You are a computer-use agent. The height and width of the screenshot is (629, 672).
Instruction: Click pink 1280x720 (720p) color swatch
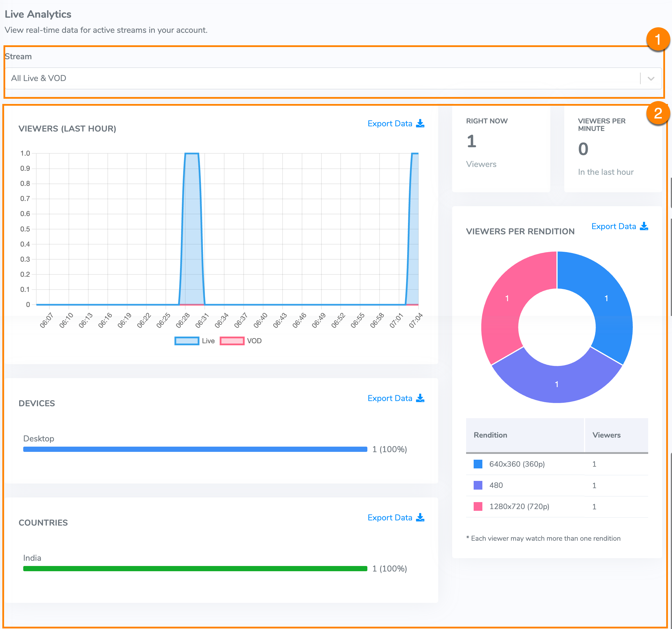pyautogui.click(x=478, y=506)
